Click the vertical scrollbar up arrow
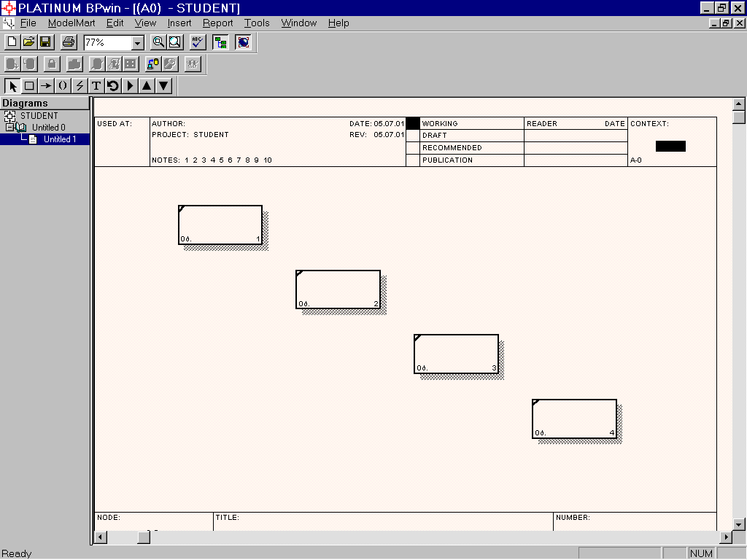This screenshot has height=560, width=747. tap(738, 104)
